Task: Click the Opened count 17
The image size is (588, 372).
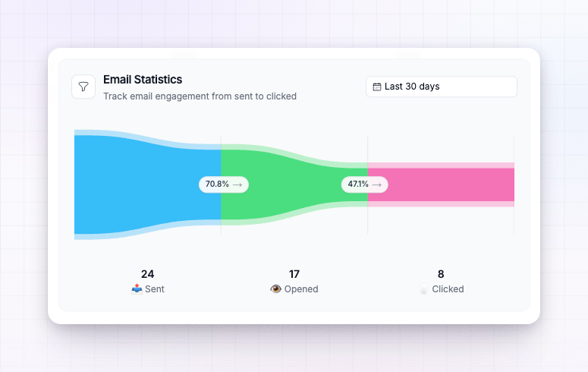Action: point(294,274)
